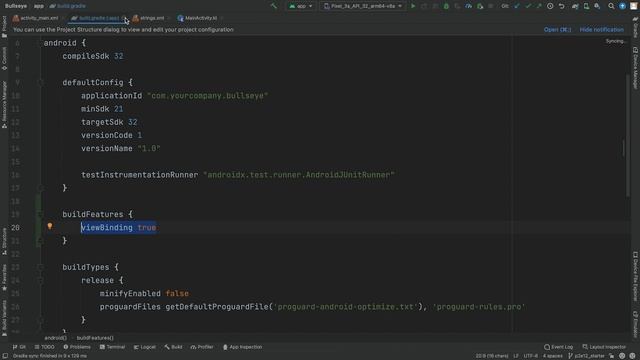Open the Profiler tool window tab
Screen dimensions: 640x360
202,347
